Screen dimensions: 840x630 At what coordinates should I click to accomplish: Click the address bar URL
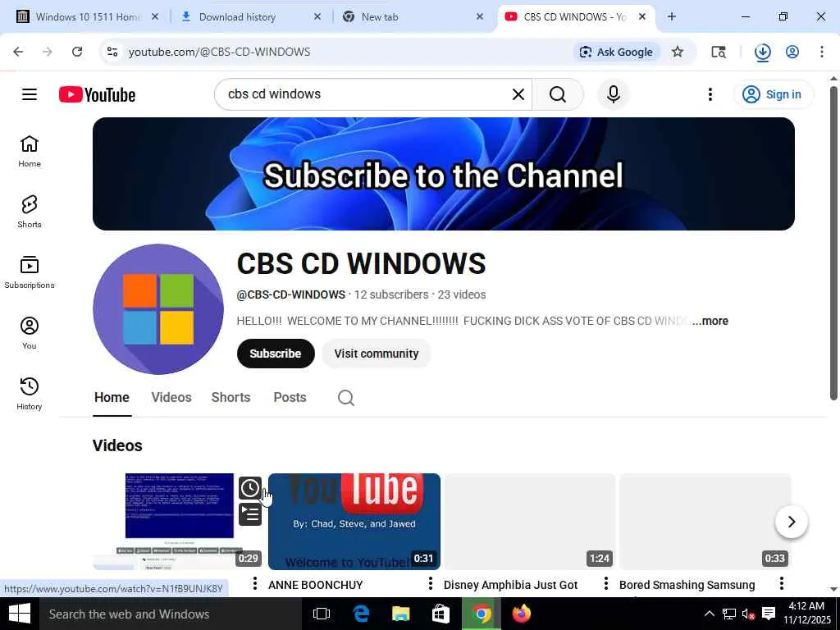[x=219, y=52]
